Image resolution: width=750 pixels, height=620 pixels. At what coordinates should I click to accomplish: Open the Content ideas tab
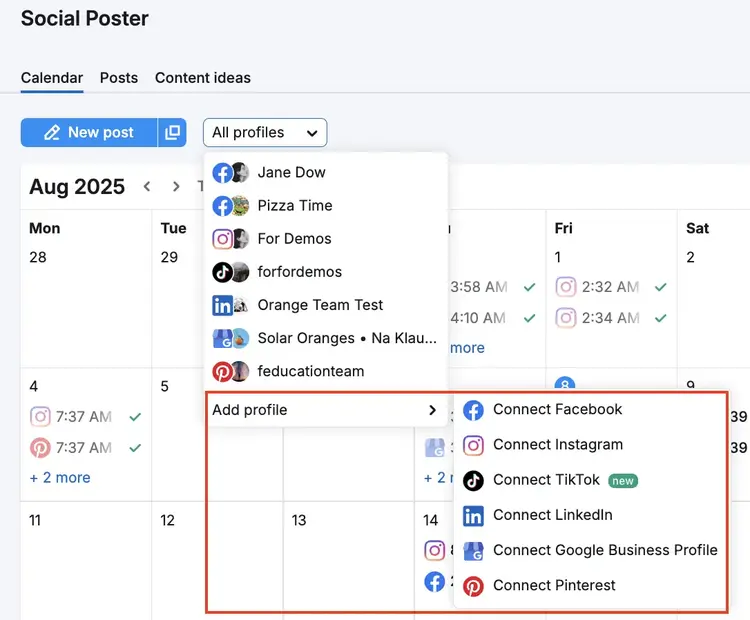point(203,78)
